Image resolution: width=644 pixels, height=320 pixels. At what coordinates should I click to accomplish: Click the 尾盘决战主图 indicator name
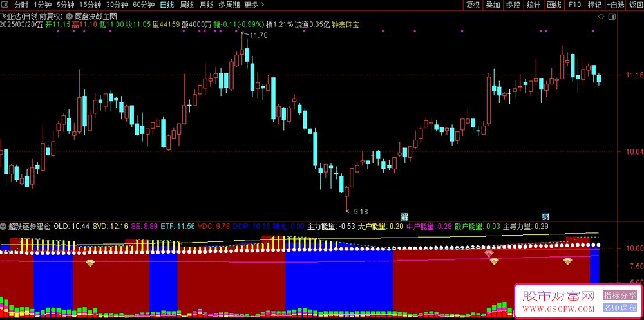click(96, 17)
